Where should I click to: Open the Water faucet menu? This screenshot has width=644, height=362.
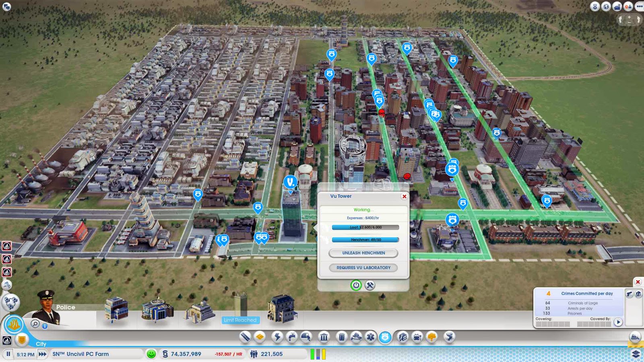coord(291,337)
